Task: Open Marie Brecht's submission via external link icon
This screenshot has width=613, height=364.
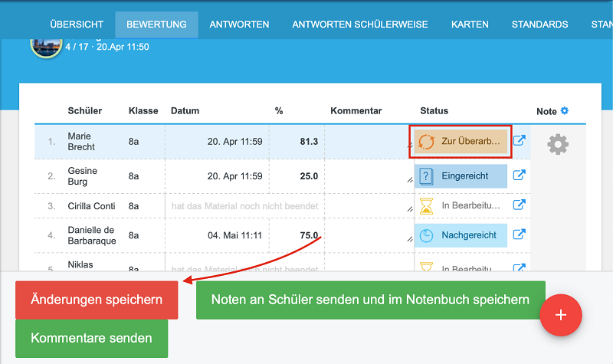Action: point(520,140)
